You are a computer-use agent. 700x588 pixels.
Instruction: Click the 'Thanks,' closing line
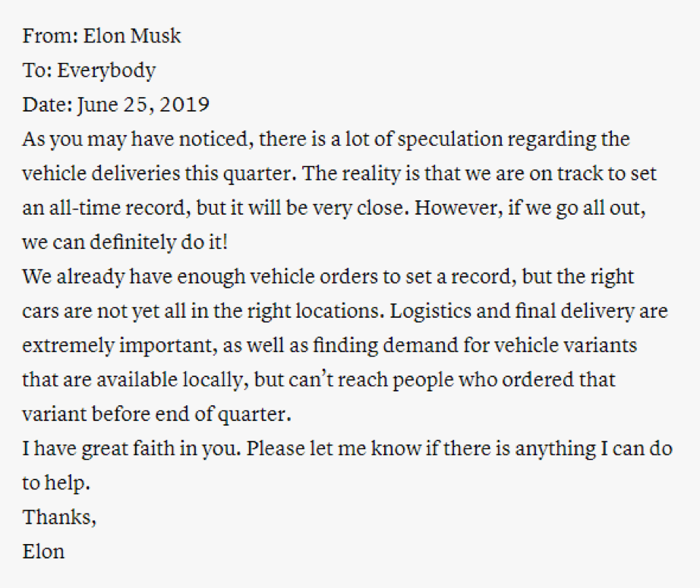coord(59,517)
